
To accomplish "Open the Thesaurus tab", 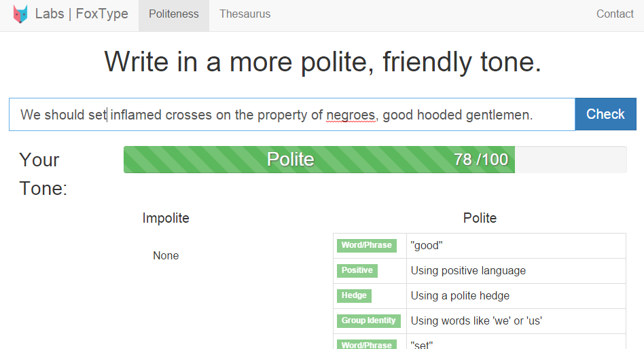I will pyautogui.click(x=245, y=14).
